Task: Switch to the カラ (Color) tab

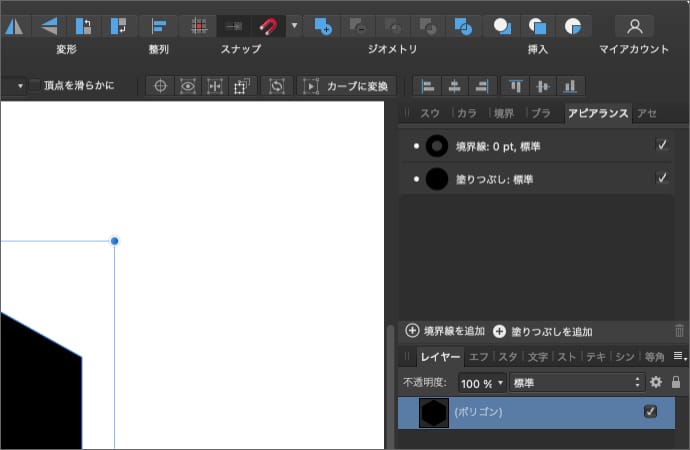Action: pyautogui.click(x=466, y=113)
